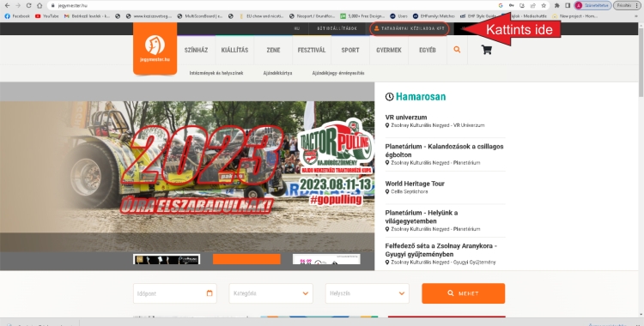Go to the browser home icon
Screen dimensions: 644x326
[x=39, y=5]
